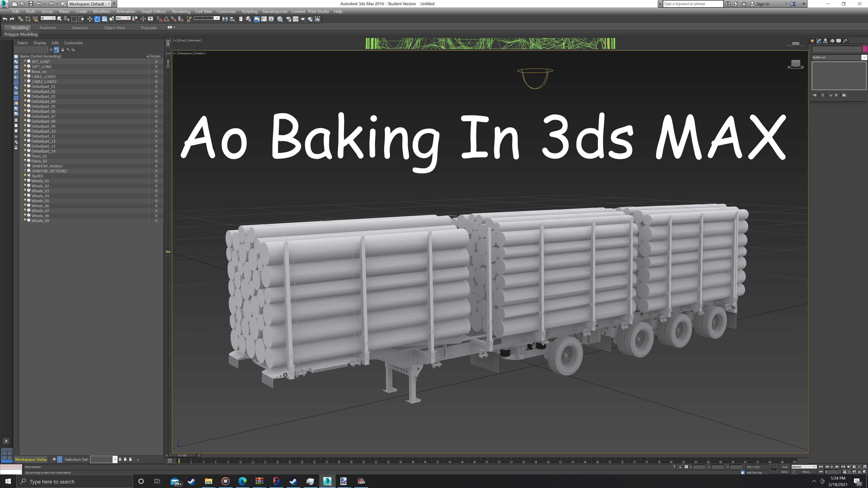The image size is (868, 488).
Task: Open the key filter 'Selected' dropdown
Action: (x=804, y=467)
